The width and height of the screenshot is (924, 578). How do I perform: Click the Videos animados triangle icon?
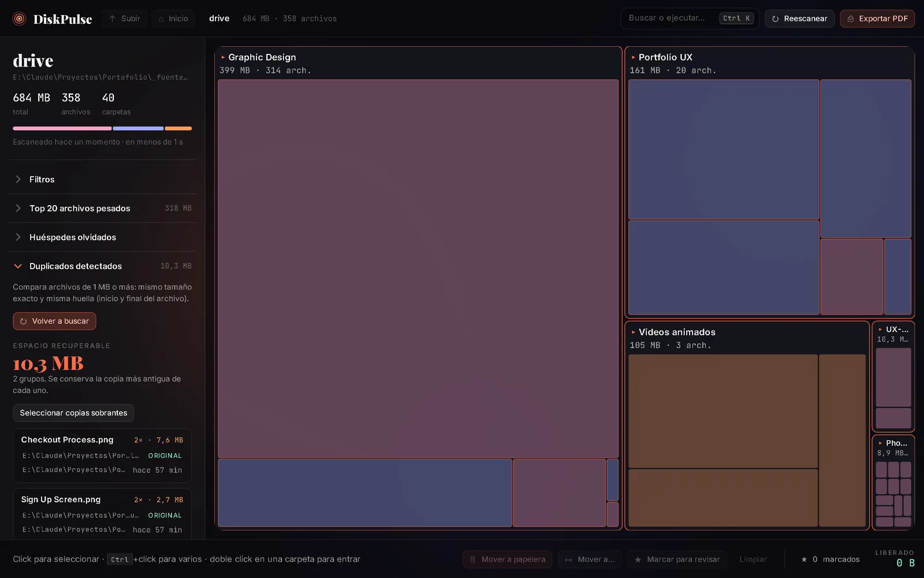(634, 332)
